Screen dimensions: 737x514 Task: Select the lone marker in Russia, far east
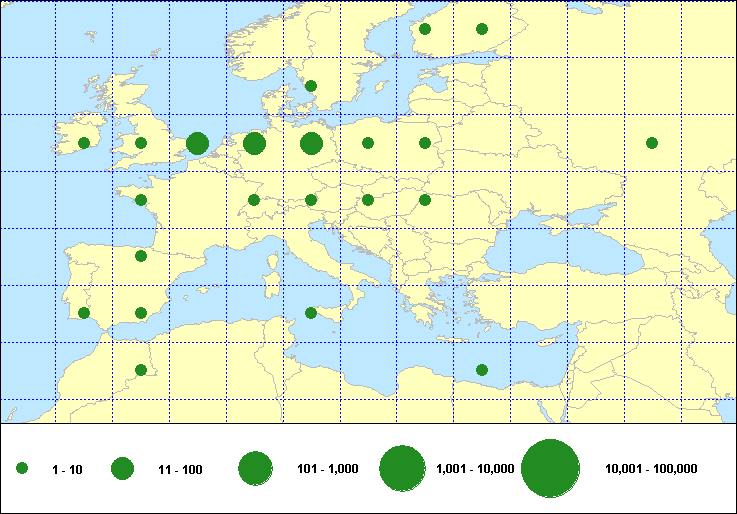(652, 143)
